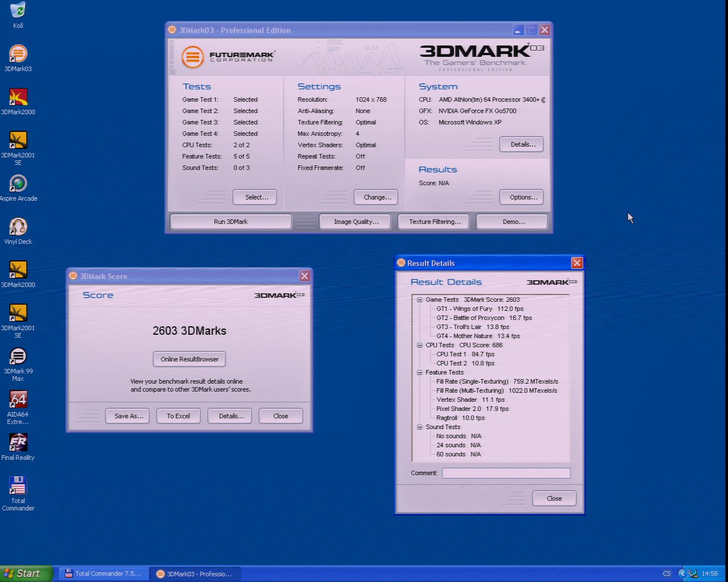Switch to 3DMark03 taskbar item

pyautogui.click(x=195, y=573)
